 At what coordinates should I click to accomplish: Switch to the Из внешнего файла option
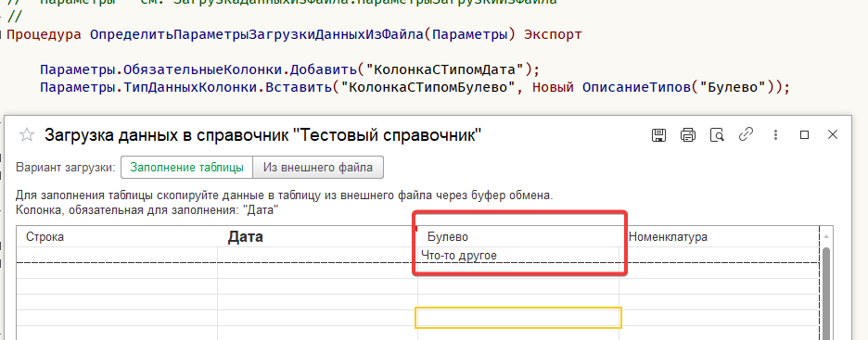[318, 168]
